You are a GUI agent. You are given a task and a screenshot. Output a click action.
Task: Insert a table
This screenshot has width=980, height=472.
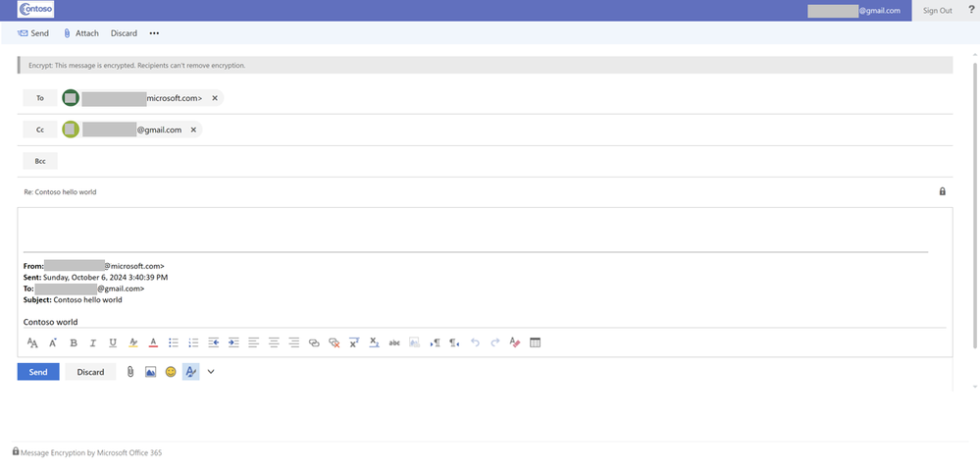pos(535,342)
